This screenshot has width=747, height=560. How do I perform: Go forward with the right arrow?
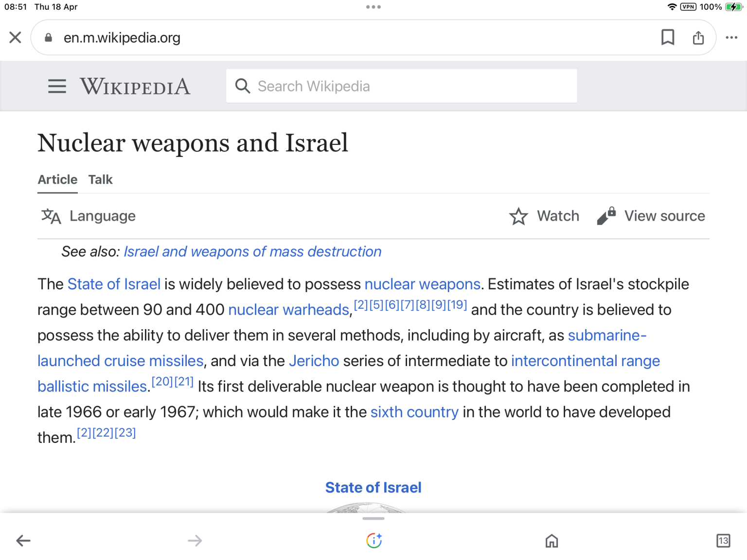click(195, 541)
